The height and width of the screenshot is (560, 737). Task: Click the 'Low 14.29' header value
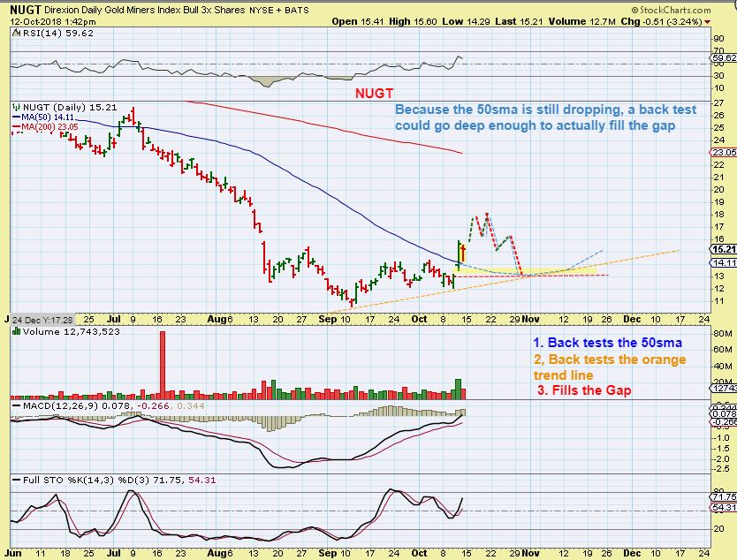(466, 21)
